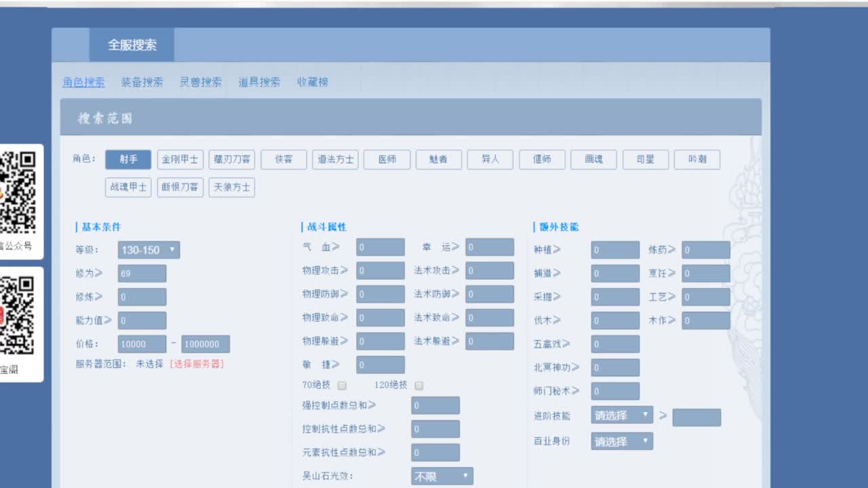Screen dimensions: 868x488
Task: Select the 金刚甲士 role button
Action: [x=180, y=160]
